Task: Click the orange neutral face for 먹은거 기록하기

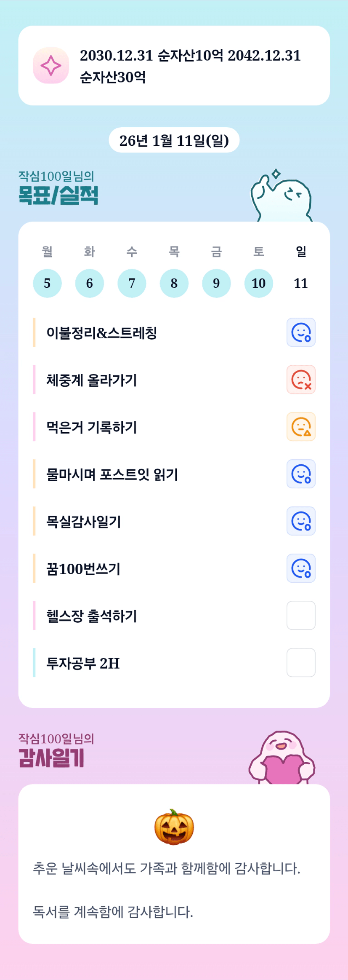Action: 301,427
